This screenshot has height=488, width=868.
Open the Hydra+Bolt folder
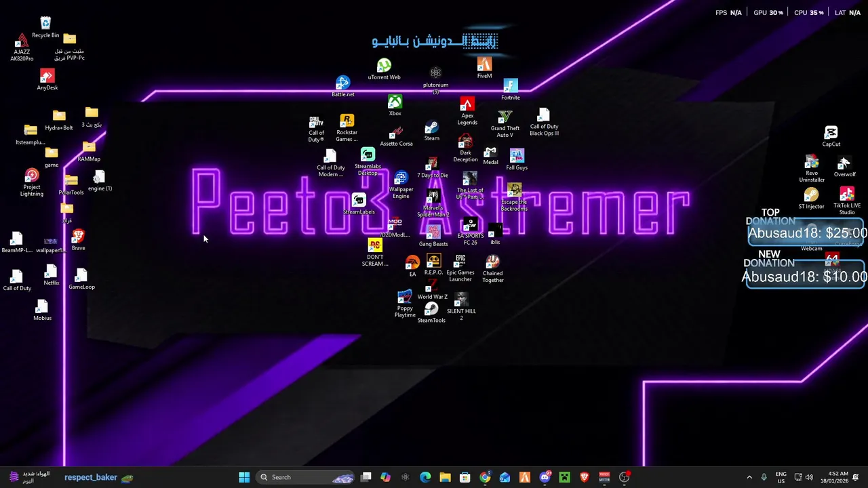click(59, 121)
